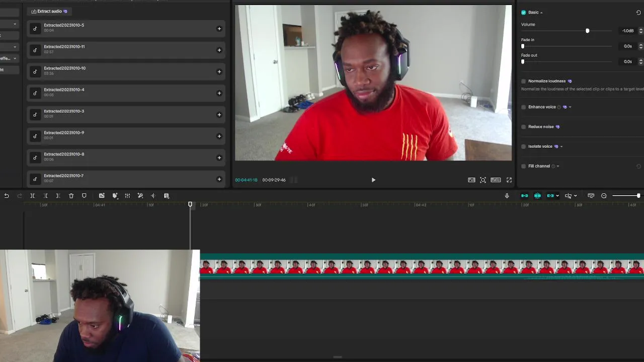Image resolution: width=644 pixels, height=362 pixels.
Task: Undo the last edit in timeline toolbar
Action: coord(7,196)
